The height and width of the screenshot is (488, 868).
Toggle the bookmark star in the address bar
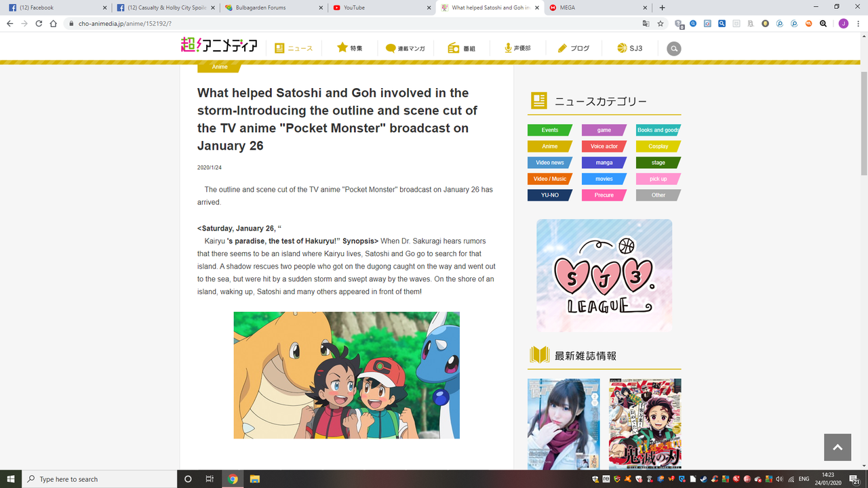[660, 22]
